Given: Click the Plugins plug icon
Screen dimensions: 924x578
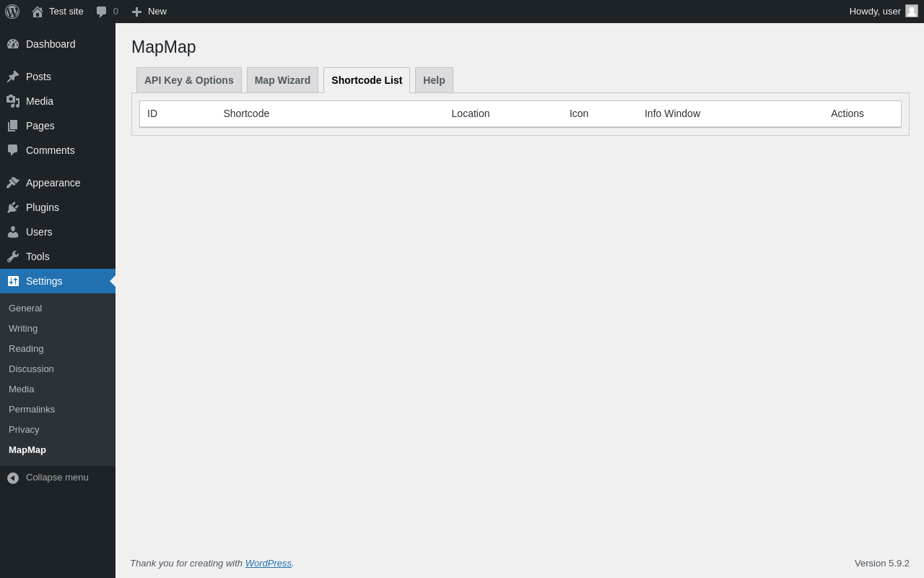Looking at the screenshot, I should tap(13, 207).
